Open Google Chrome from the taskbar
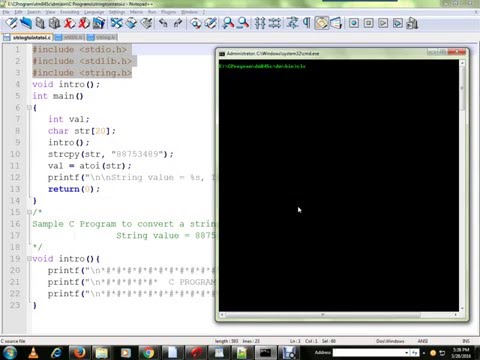The height and width of the screenshot is (360, 480). click(x=149, y=353)
